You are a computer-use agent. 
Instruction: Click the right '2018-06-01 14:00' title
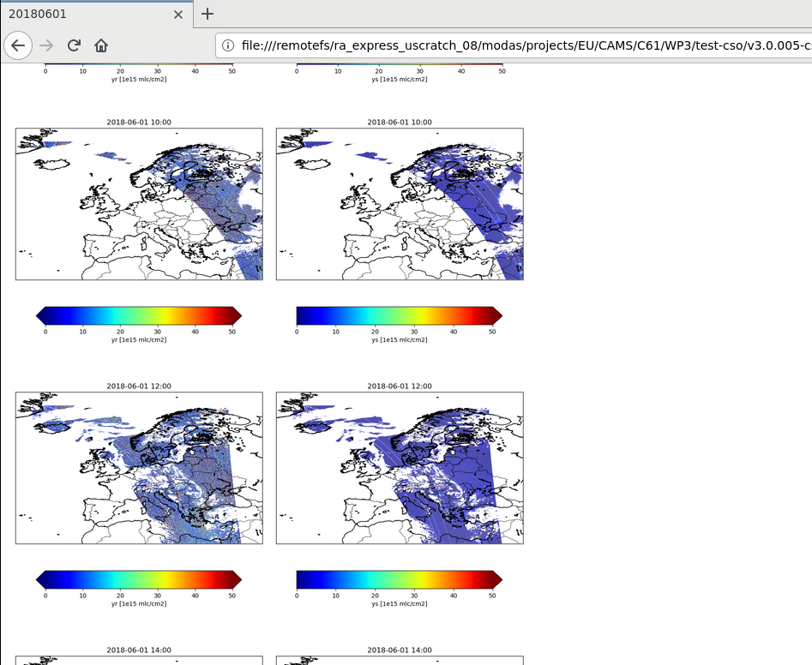(x=400, y=650)
